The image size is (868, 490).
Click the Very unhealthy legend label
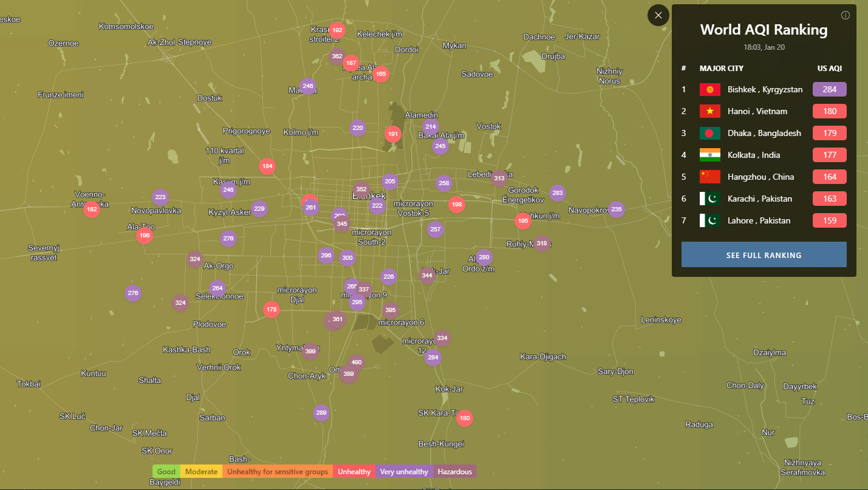pos(404,472)
